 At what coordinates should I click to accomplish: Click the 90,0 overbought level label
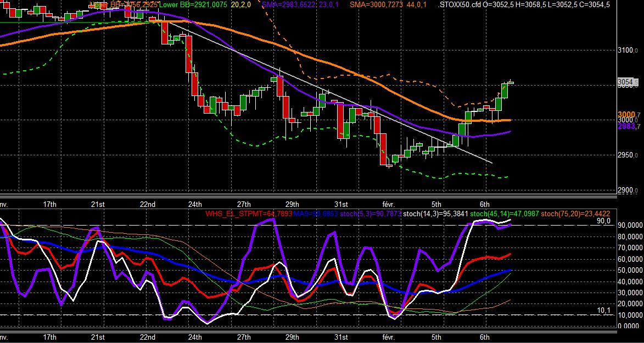coord(604,221)
